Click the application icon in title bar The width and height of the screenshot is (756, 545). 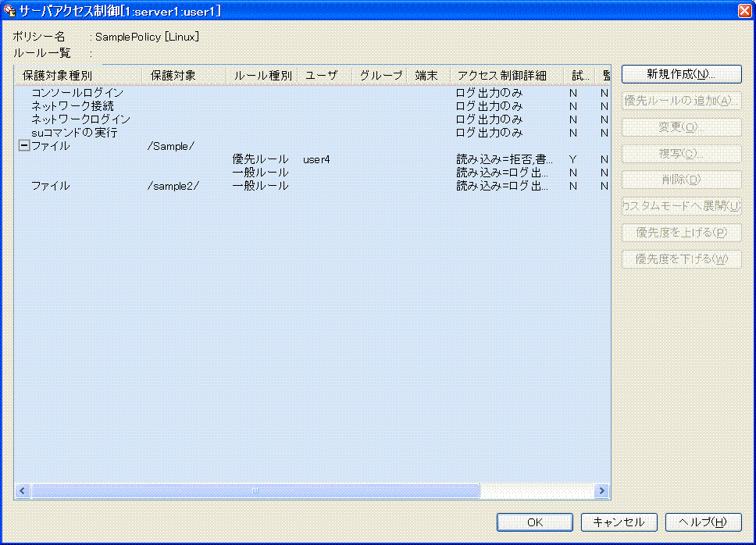coord(9,9)
